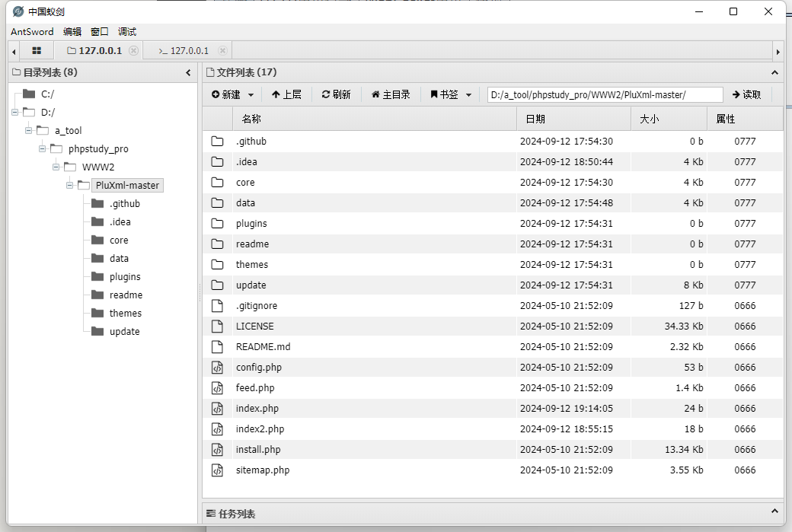This screenshot has width=792, height=532.
Task: Collapse the 文件列表 panel chevron
Action: (x=774, y=72)
